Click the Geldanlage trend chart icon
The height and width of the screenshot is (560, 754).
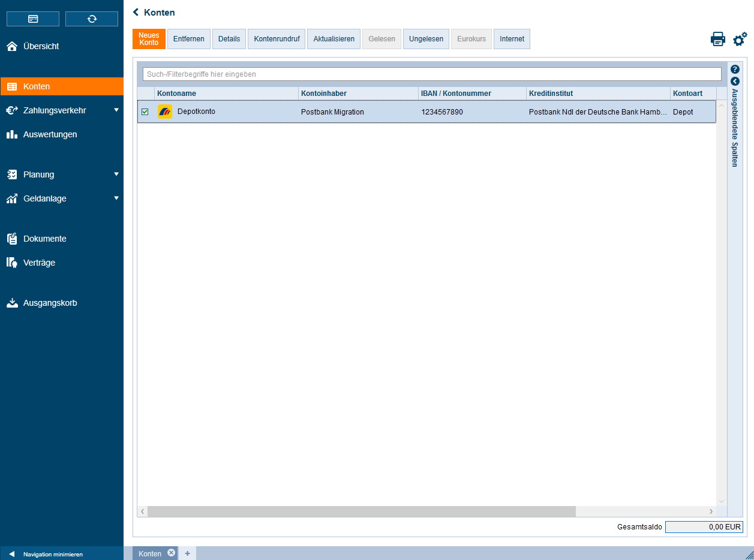[12, 198]
